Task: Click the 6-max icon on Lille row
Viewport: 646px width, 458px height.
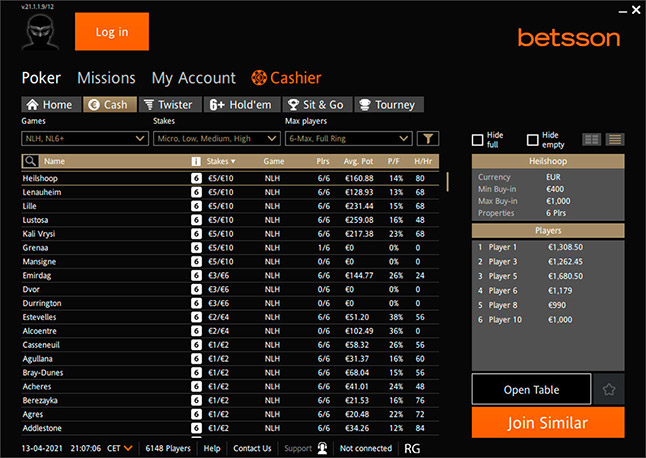Action: [x=197, y=206]
